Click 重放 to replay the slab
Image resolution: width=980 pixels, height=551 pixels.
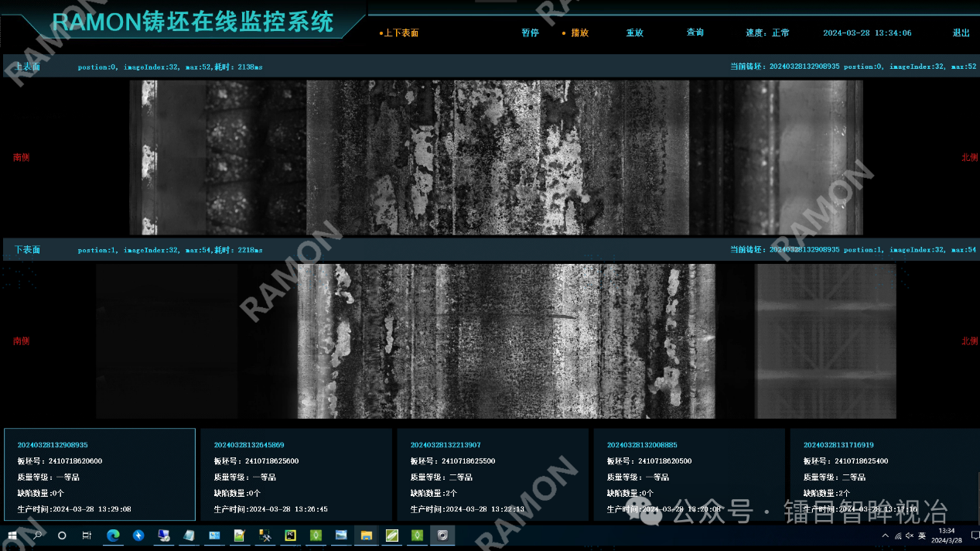click(x=634, y=33)
